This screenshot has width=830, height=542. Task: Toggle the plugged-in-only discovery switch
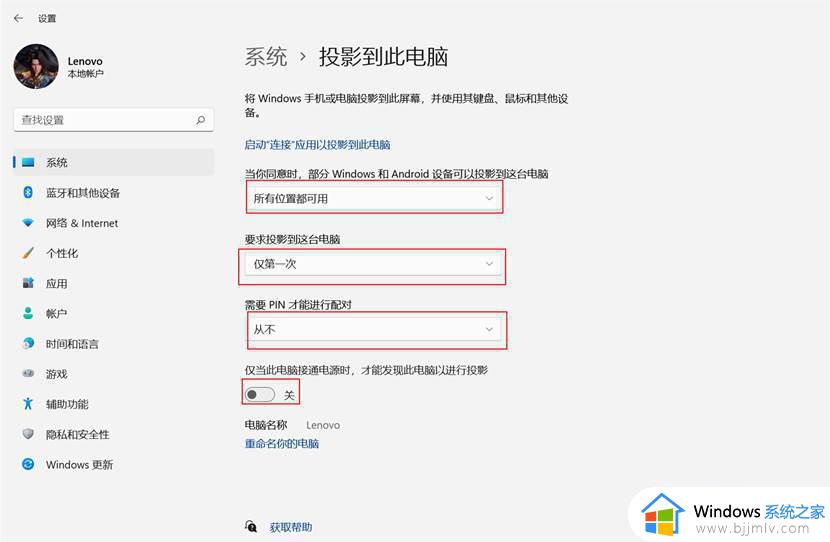coord(259,394)
